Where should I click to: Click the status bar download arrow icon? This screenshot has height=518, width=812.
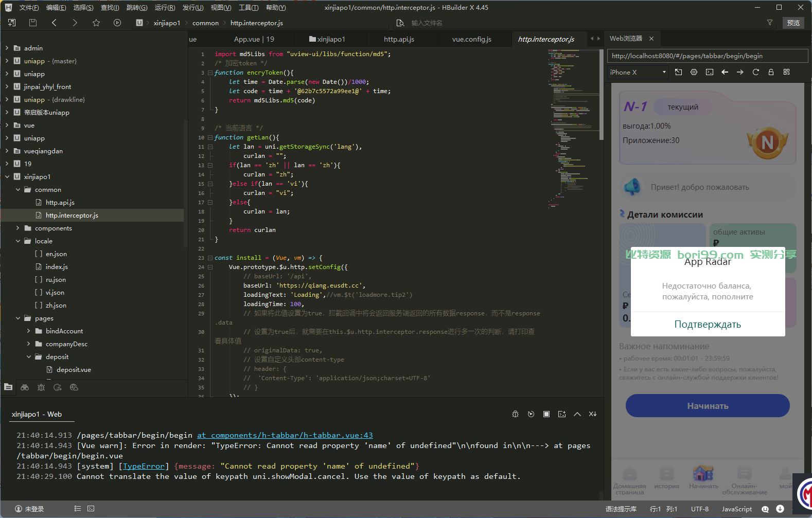pyautogui.click(x=780, y=509)
